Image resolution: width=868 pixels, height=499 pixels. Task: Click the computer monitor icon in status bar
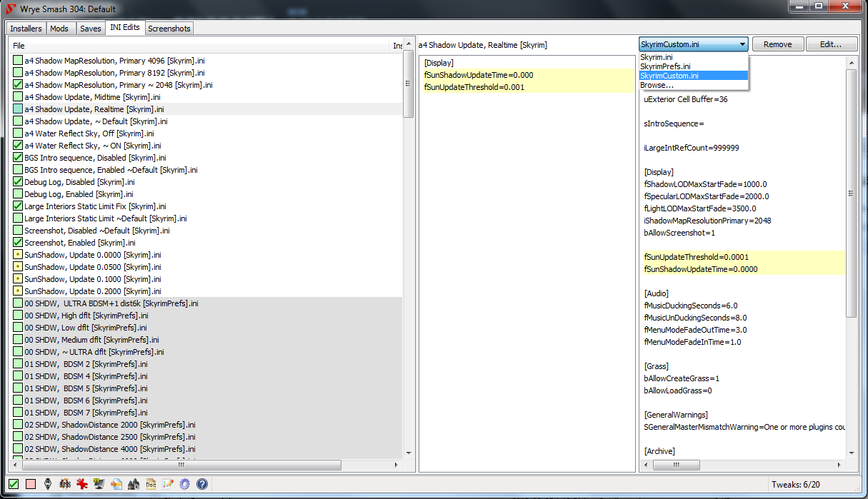pos(99,484)
